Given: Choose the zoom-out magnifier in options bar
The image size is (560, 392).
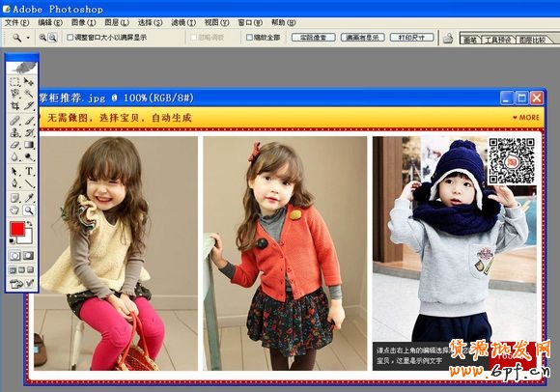Looking at the screenshot, I should (52, 37).
